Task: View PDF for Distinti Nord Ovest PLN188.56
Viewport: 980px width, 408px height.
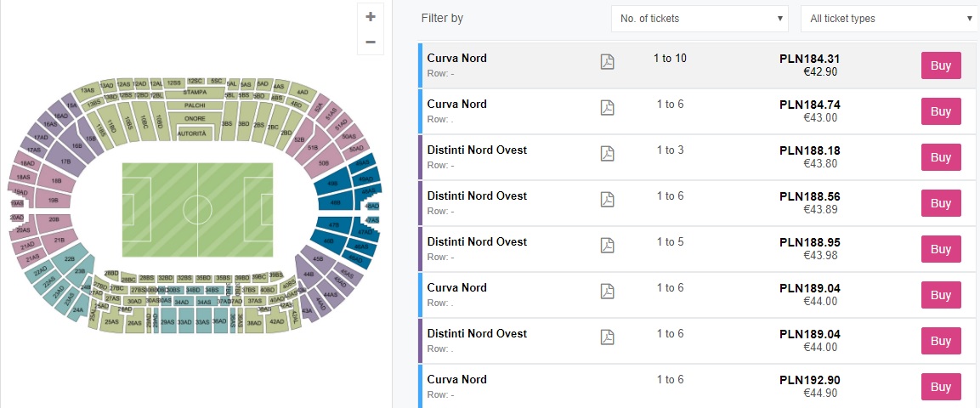Action: [607, 200]
